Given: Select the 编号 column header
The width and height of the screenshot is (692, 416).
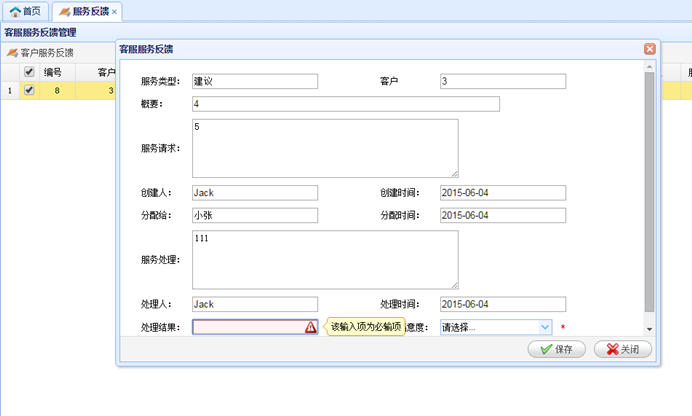Looking at the screenshot, I should [57, 72].
